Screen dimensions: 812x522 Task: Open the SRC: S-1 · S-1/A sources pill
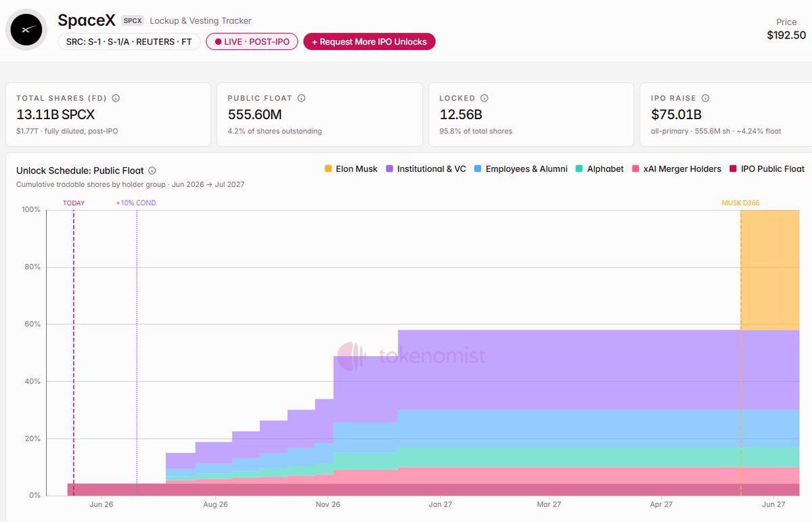click(x=129, y=41)
